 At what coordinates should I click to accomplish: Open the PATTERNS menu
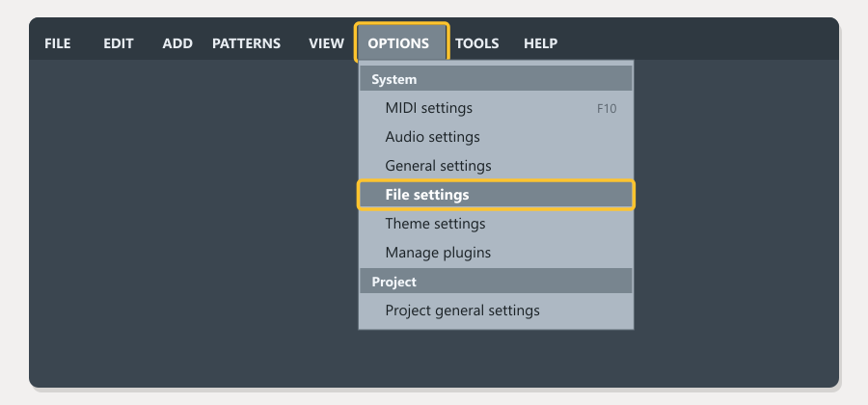[x=246, y=43]
